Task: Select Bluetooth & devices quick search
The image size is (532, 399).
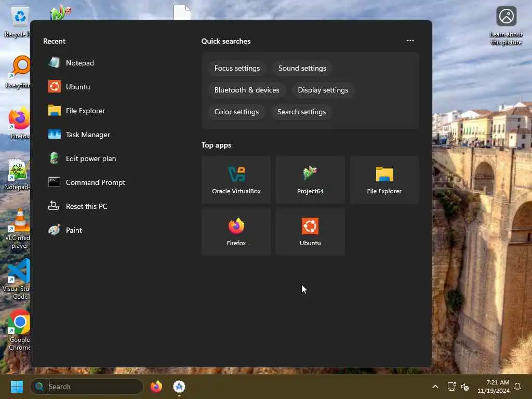Action: 247,90
